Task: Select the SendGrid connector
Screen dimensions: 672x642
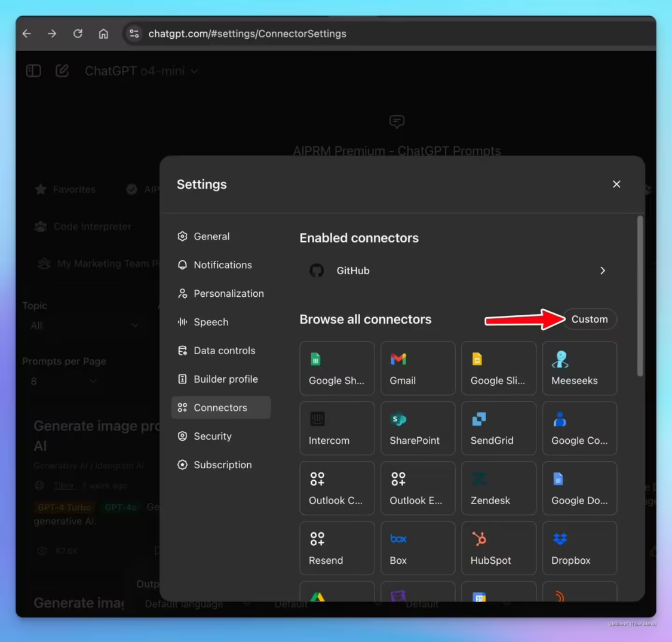Action: [498, 428]
